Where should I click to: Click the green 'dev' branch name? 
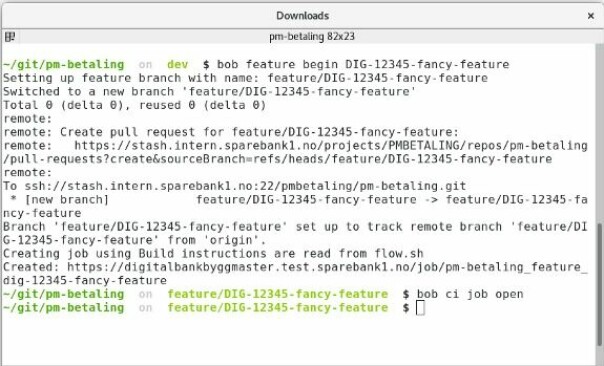pos(178,64)
